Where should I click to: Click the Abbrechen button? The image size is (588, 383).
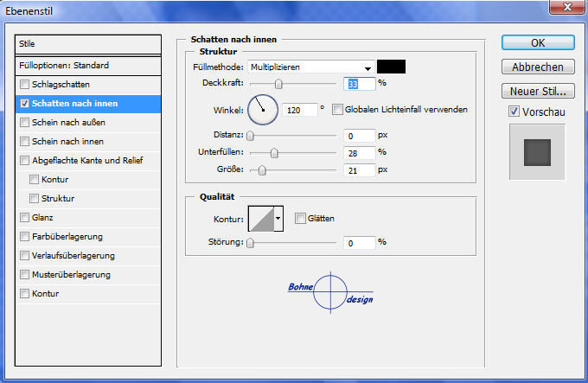tap(537, 67)
